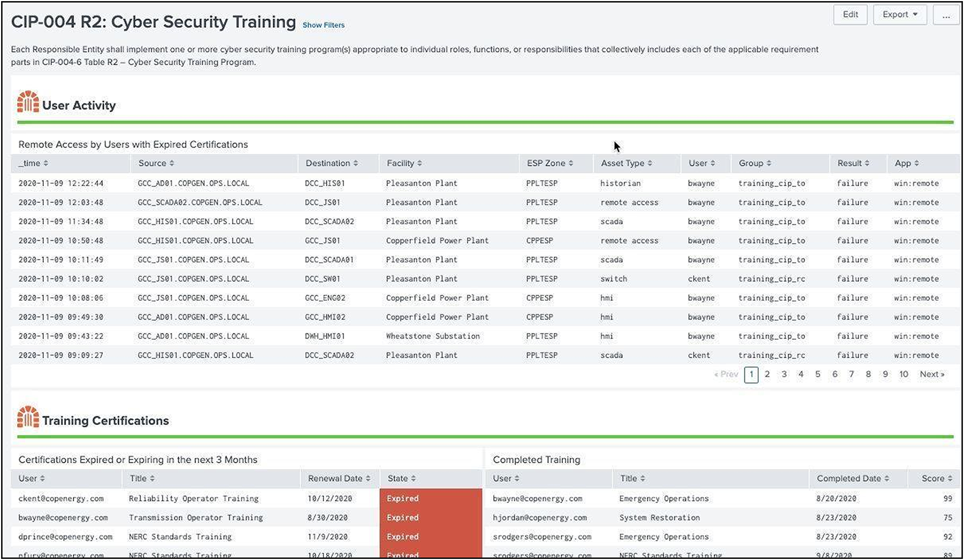964x560 pixels.
Task: Click the Show Filters link
Action: pyautogui.click(x=323, y=25)
